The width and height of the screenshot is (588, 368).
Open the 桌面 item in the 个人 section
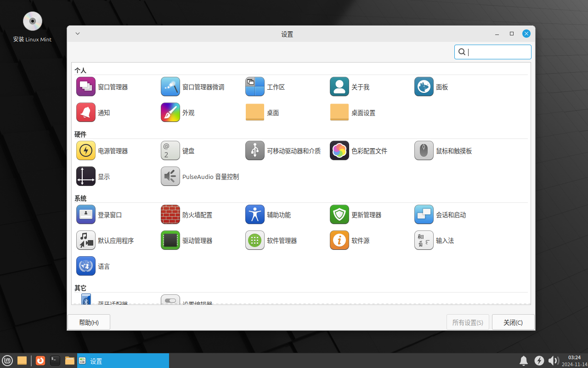pos(262,113)
